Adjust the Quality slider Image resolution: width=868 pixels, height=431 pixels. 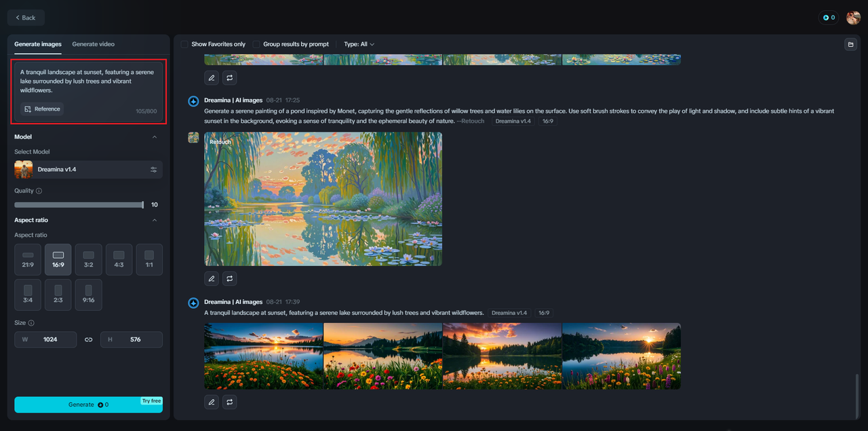pyautogui.click(x=79, y=205)
